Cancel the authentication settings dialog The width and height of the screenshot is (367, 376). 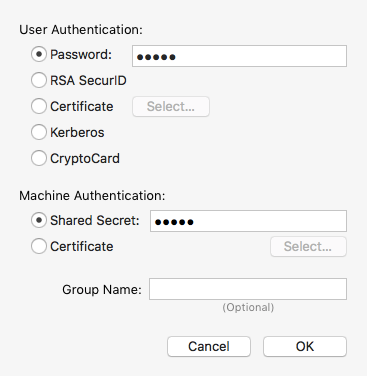pos(209,346)
